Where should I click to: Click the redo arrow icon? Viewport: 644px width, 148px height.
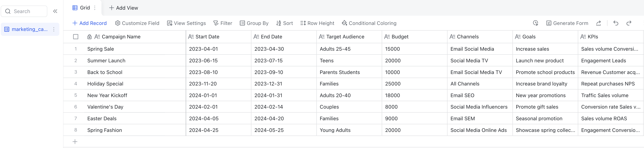click(x=629, y=23)
